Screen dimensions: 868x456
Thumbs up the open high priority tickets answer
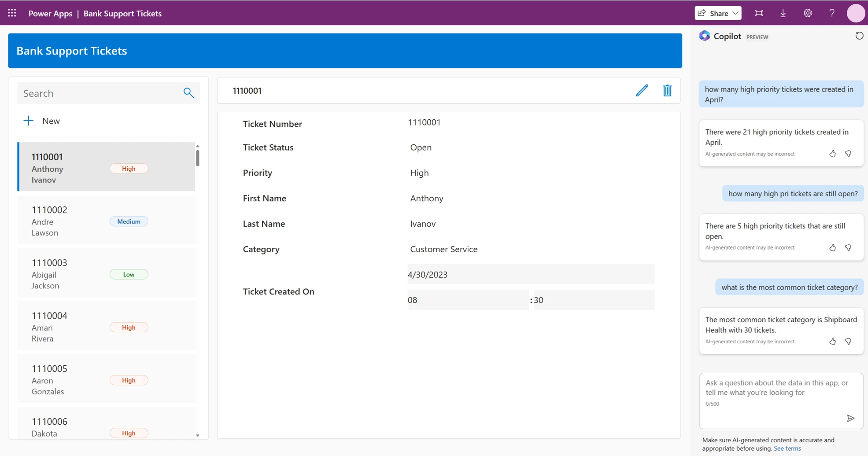[x=832, y=247]
